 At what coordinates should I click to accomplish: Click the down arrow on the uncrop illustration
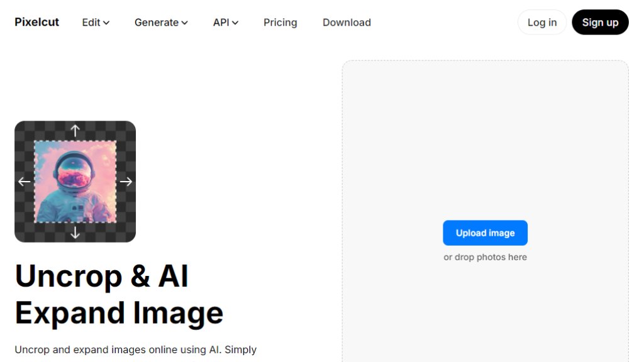[75, 233]
